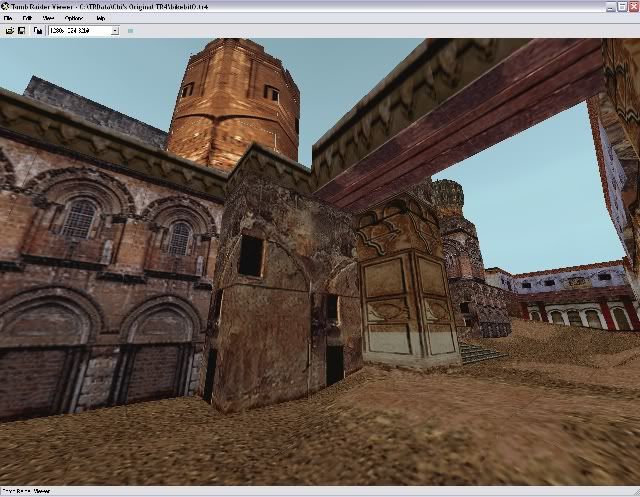The width and height of the screenshot is (640, 497).
Task: Open the View menu
Action: [x=48, y=18]
